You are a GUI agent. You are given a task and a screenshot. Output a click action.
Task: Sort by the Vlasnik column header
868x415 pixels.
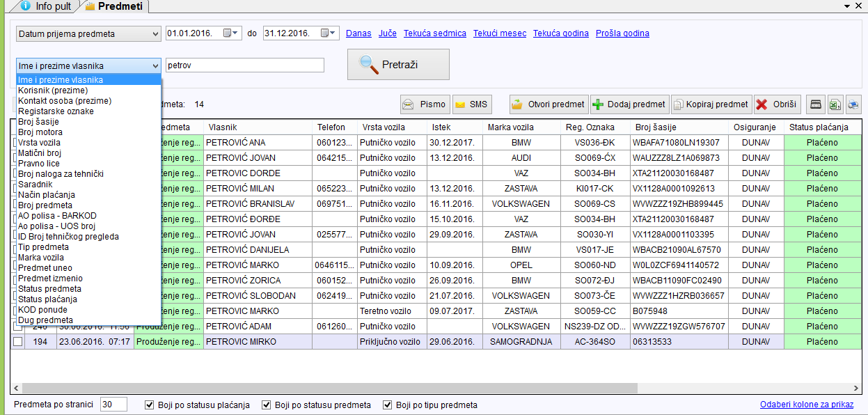(x=258, y=127)
